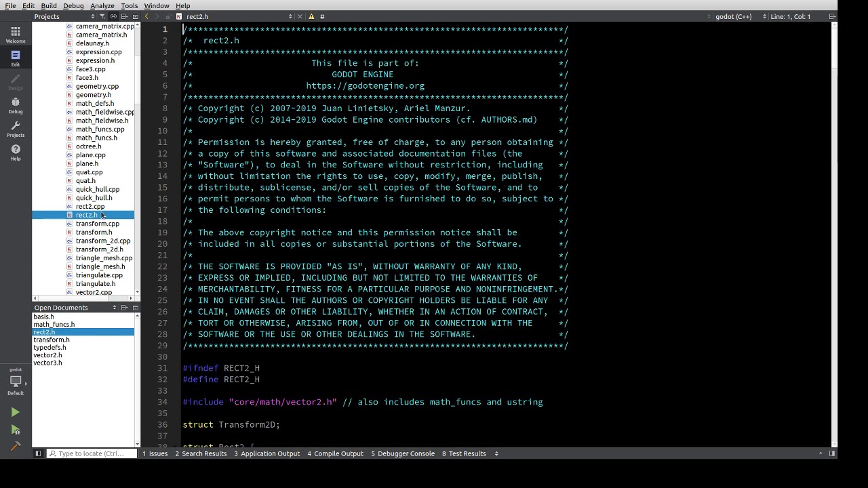The image size is (868, 488).
Task: Open the Window menu
Action: coord(156,5)
